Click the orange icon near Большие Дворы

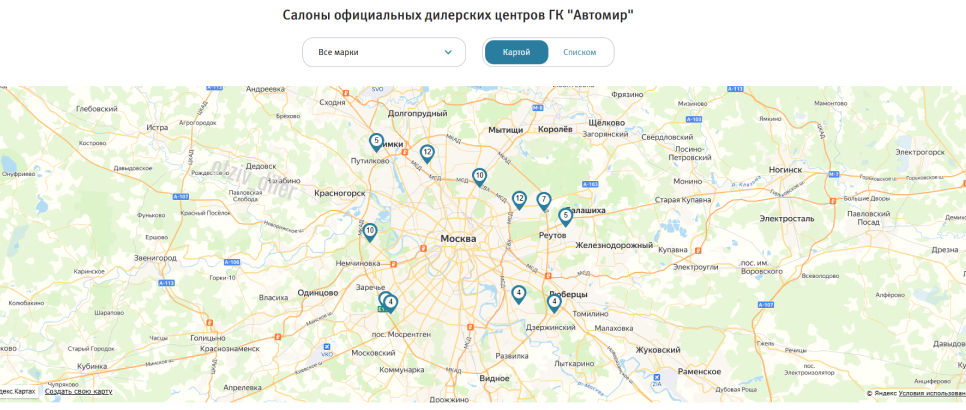(833, 201)
